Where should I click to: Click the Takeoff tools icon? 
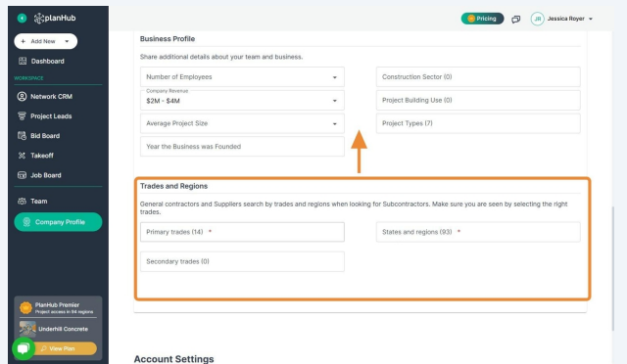[x=22, y=156]
